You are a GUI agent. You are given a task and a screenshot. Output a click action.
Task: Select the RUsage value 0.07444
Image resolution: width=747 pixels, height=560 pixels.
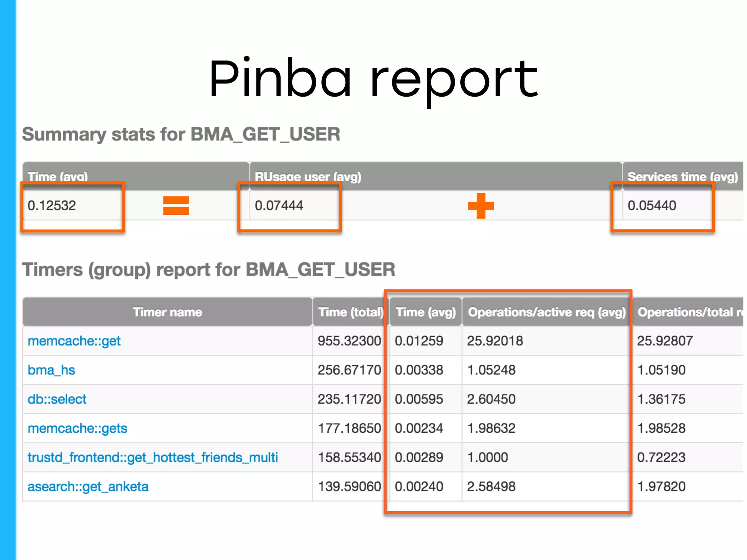[x=279, y=206]
